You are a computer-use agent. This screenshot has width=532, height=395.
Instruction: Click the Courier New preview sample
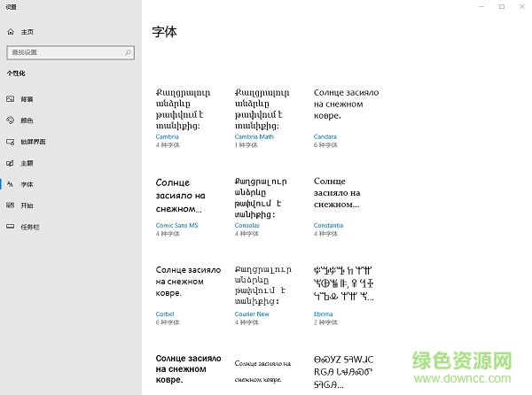pos(263,285)
